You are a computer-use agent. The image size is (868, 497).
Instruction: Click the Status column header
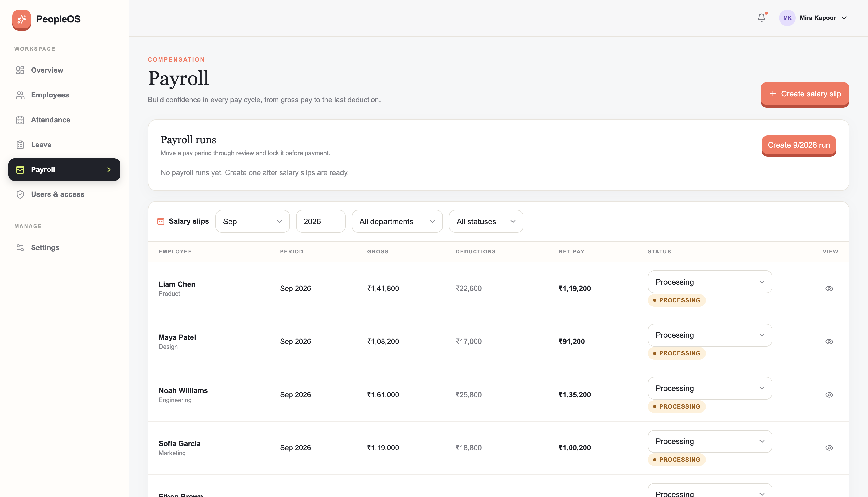[x=659, y=252]
